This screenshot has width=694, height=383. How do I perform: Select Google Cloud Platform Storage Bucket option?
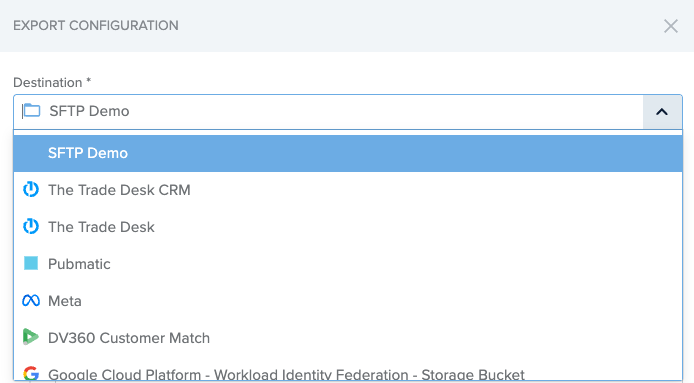(348, 369)
